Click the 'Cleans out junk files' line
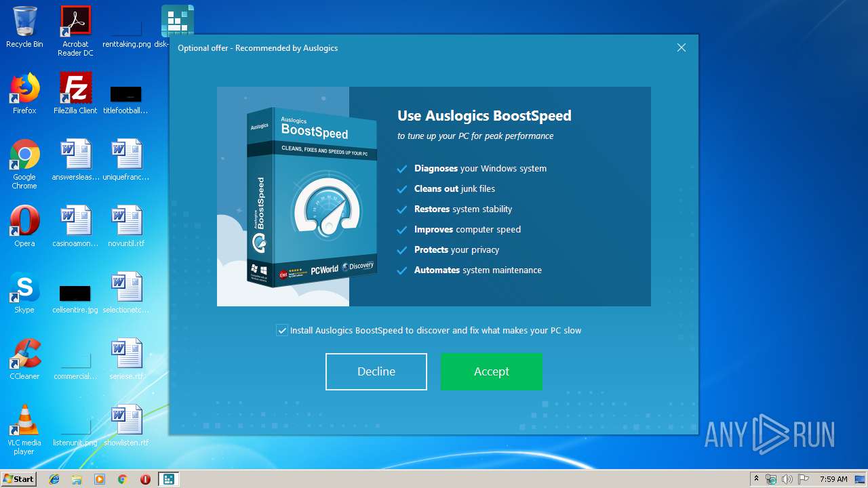Screen dimensions: 868x488 [x=454, y=188]
